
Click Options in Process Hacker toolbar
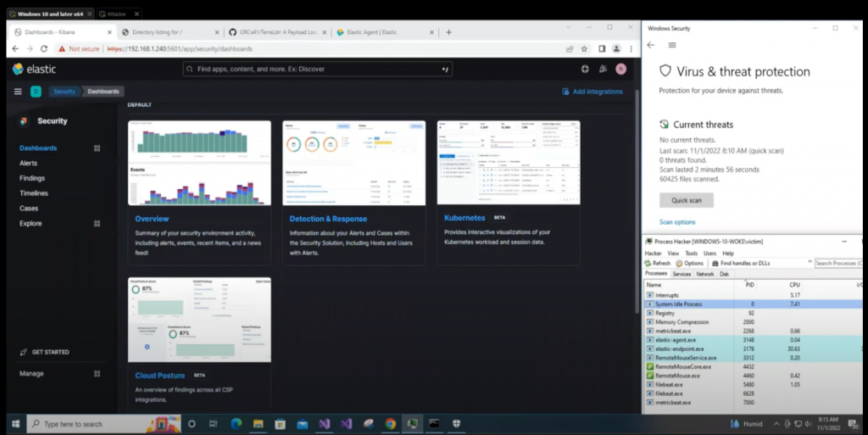pyautogui.click(x=689, y=264)
